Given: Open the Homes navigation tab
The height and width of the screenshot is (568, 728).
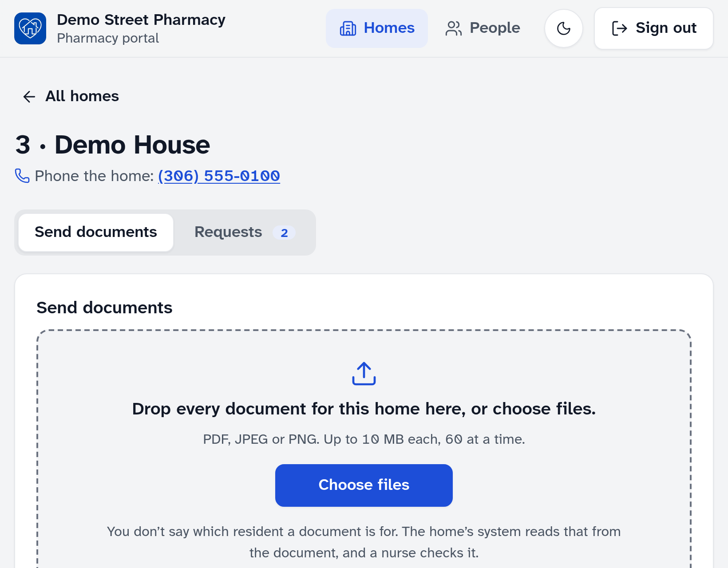Looking at the screenshot, I should (x=377, y=28).
